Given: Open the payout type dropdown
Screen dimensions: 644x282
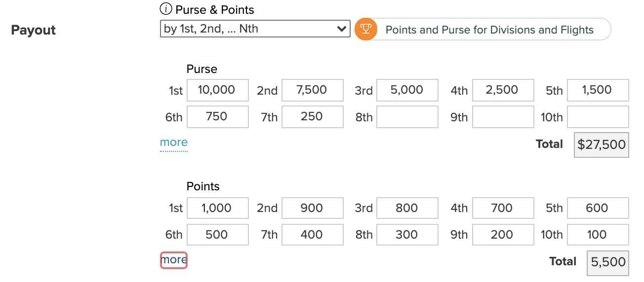Looking at the screenshot, I should point(255,29).
